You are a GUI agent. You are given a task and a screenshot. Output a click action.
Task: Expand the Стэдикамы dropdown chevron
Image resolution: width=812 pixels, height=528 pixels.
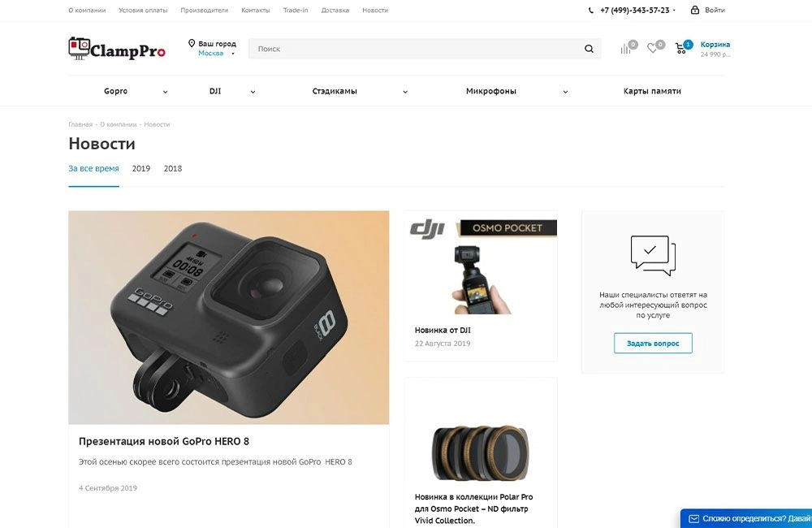tap(405, 92)
